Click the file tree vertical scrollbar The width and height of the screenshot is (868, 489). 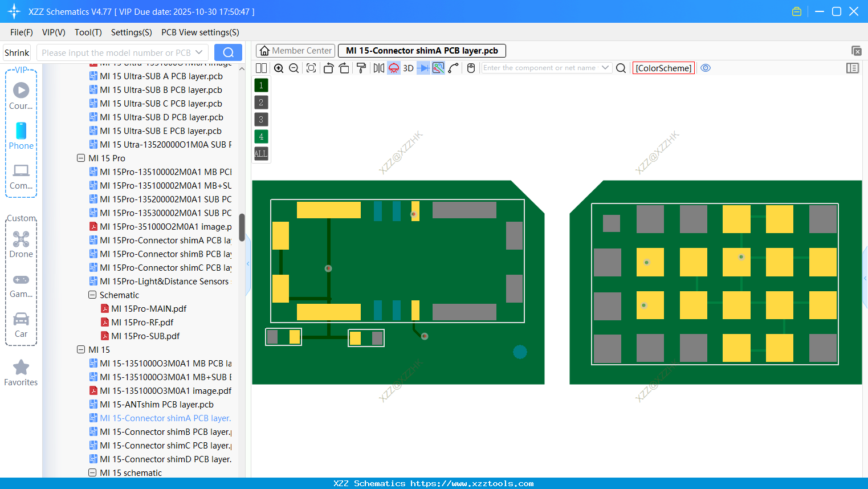pyautogui.click(x=242, y=227)
